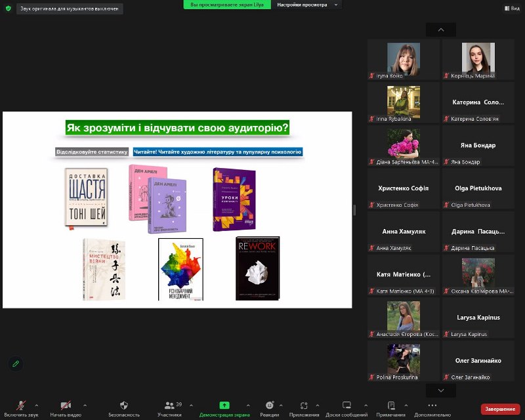Select Iryna Boiko video tile
525x420 pixels.
tap(404, 60)
